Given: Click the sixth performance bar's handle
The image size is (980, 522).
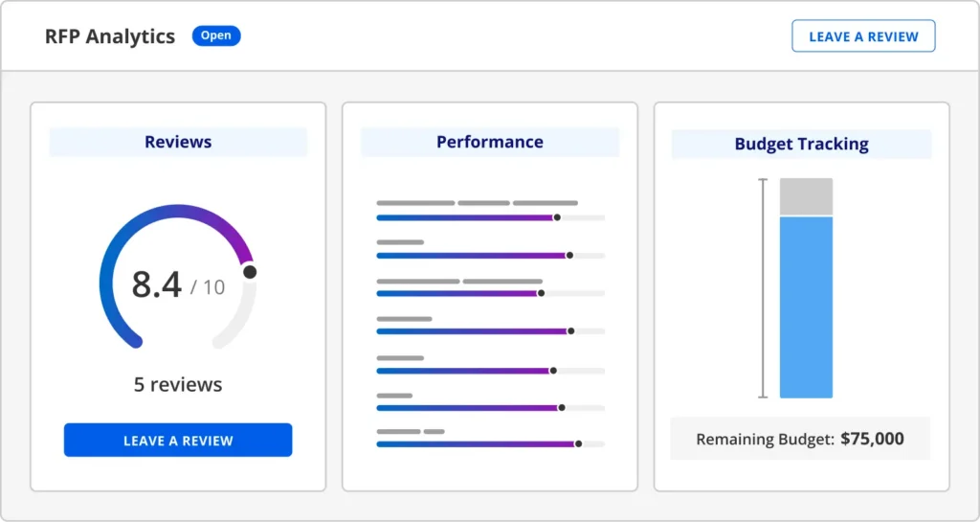Looking at the screenshot, I should (x=561, y=407).
